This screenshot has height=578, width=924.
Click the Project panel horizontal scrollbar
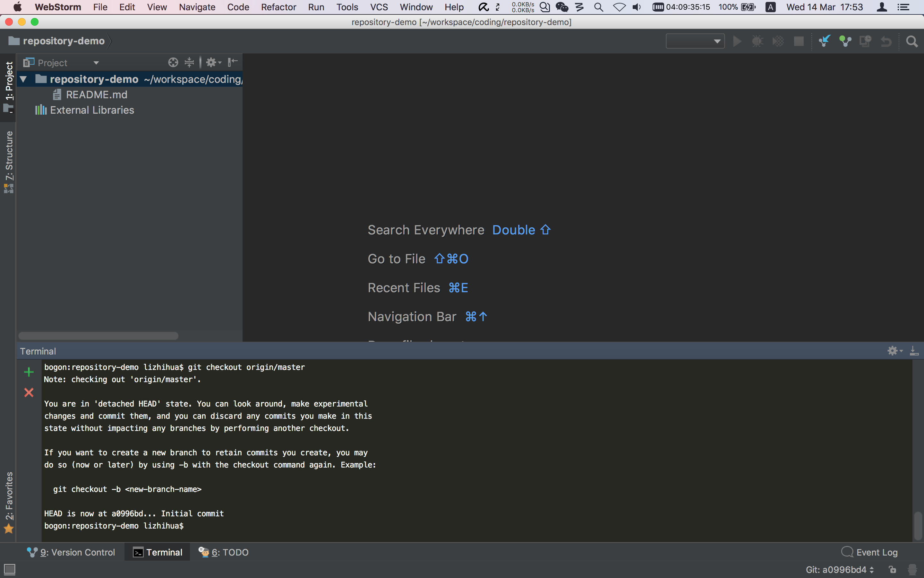tap(98, 336)
